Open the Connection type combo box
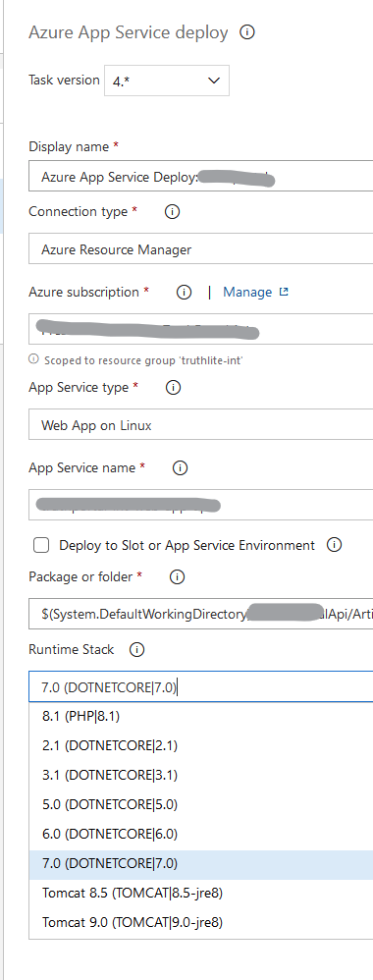Screen dimensions: 373x980 (x=200, y=250)
